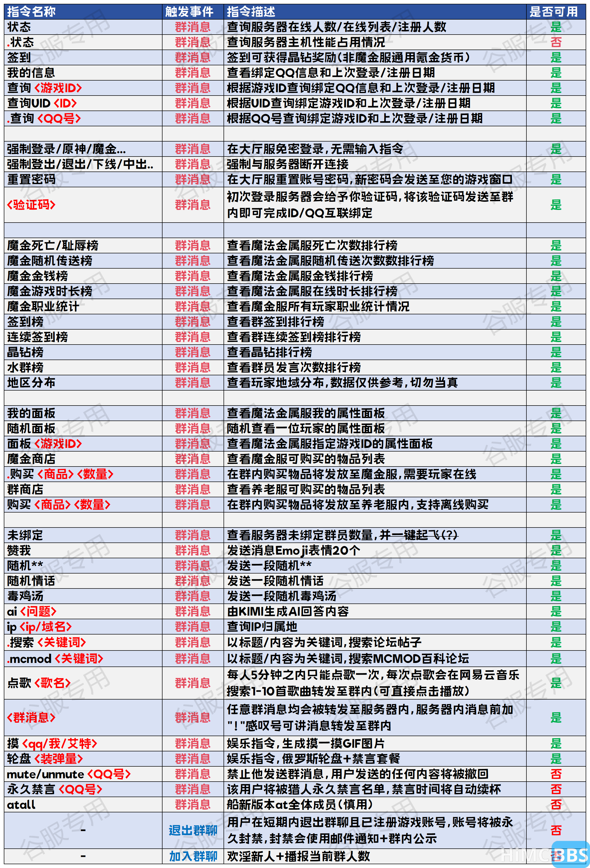Select the 签到 command name cell
Viewport: 590px width, 868px height.
pyautogui.click(x=83, y=57)
